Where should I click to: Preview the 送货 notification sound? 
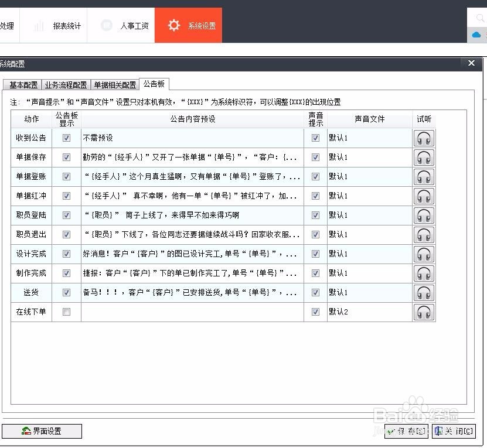point(424,292)
